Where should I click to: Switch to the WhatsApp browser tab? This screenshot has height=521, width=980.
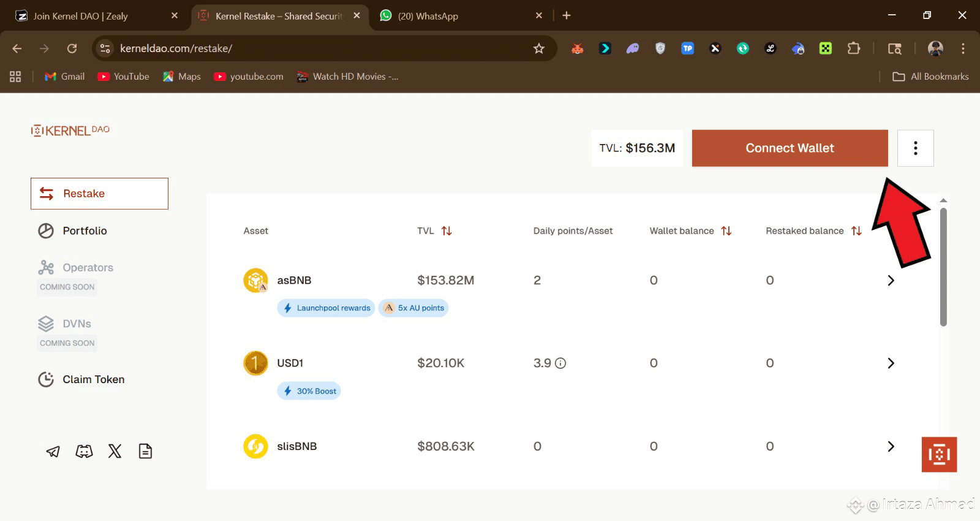pos(461,16)
